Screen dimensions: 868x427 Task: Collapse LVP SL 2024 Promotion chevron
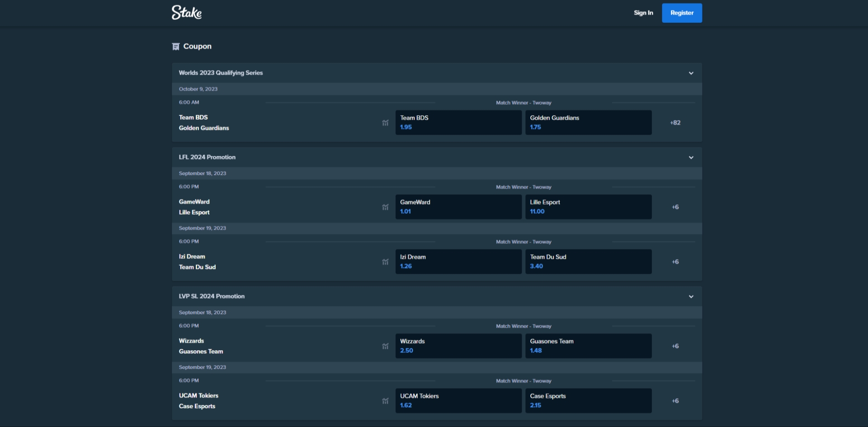(x=691, y=297)
